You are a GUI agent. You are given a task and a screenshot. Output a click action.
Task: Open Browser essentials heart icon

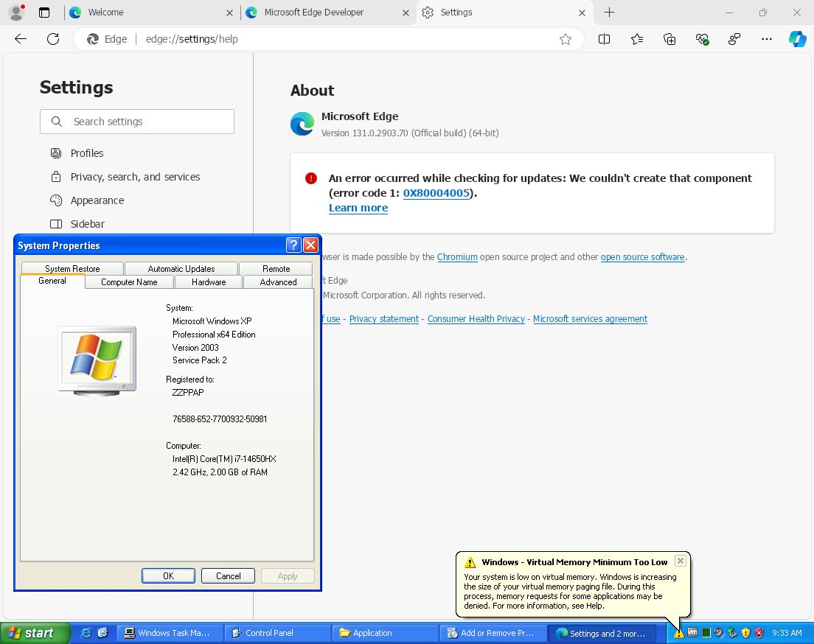click(x=702, y=39)
